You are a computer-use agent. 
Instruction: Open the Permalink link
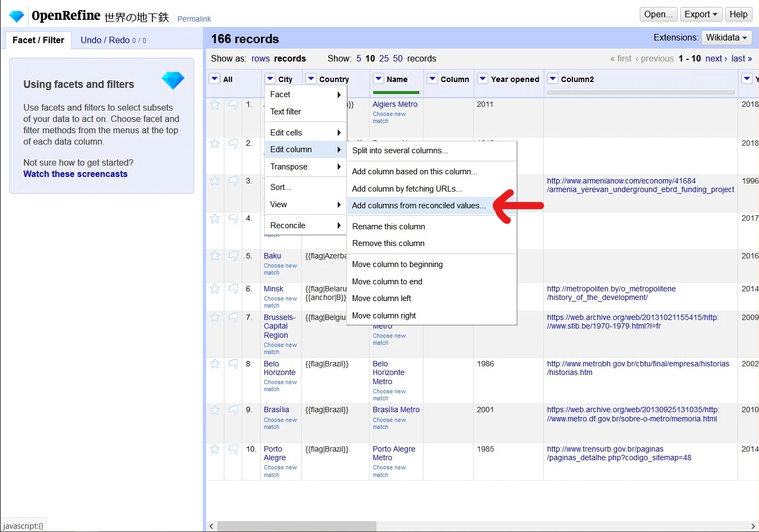(x=194, y=19)
